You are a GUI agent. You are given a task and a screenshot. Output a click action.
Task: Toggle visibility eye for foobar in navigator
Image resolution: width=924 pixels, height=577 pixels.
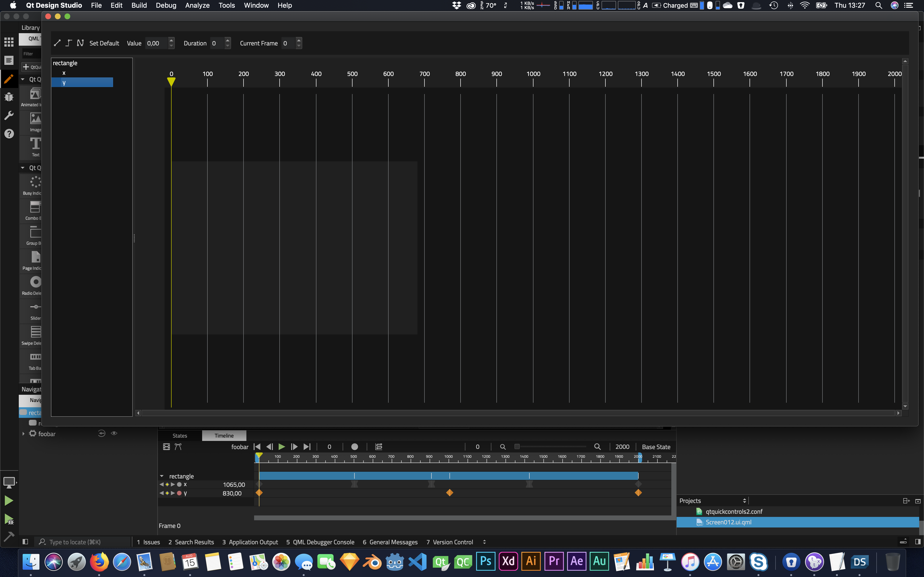pyautogui.click(x=114, y=433)
